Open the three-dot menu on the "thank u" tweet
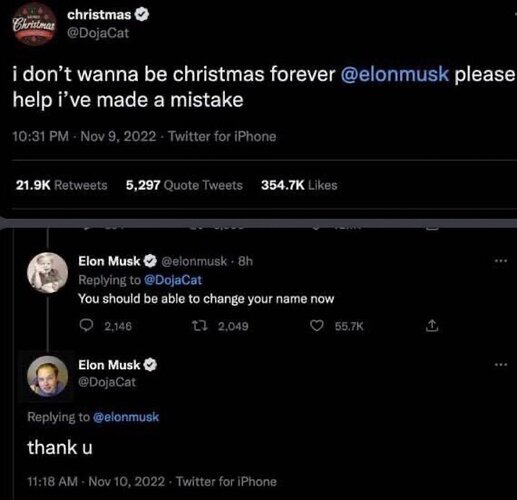 tap(501, 365)
